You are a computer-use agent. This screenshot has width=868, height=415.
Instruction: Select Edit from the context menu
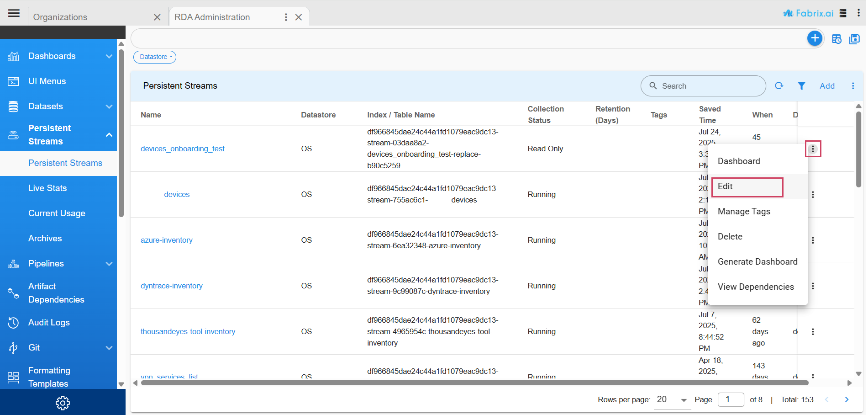747,186
